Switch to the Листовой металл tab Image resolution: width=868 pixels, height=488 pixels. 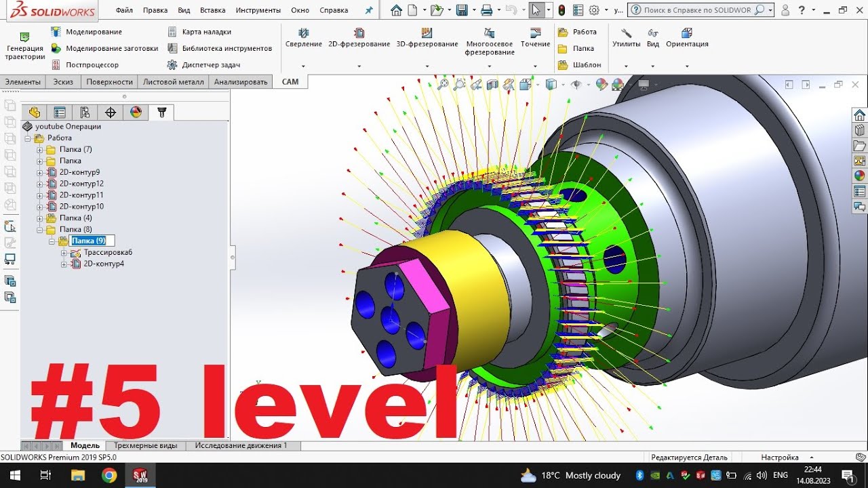pos(173,81)
